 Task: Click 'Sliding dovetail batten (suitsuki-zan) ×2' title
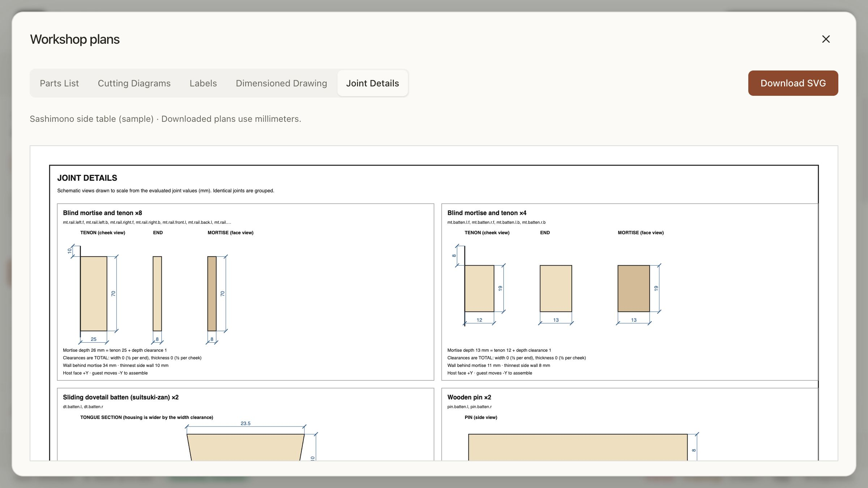click(x=121, y=397)
